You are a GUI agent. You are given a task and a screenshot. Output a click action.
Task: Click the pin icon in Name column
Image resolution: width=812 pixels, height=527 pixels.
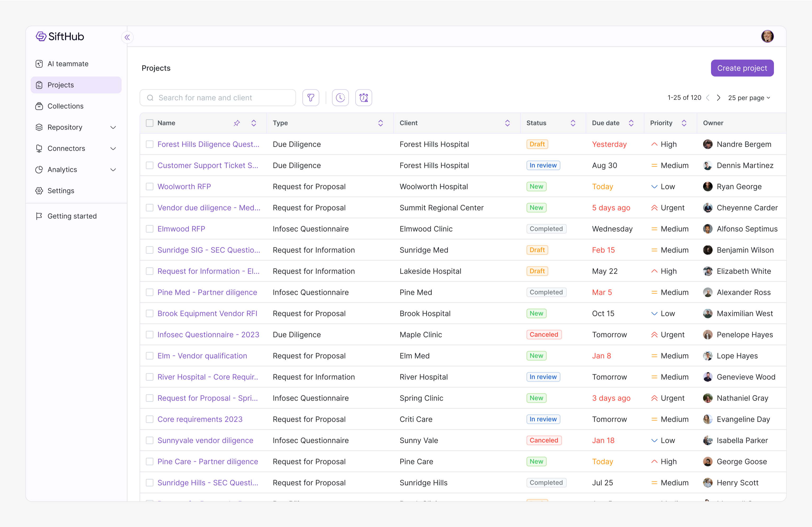pos(237,123)
